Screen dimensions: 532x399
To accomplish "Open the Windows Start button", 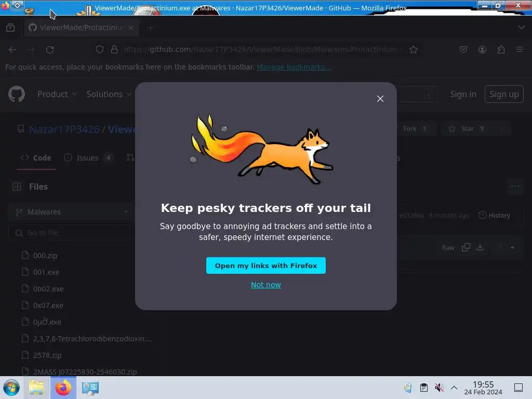I will pos(11,388).
